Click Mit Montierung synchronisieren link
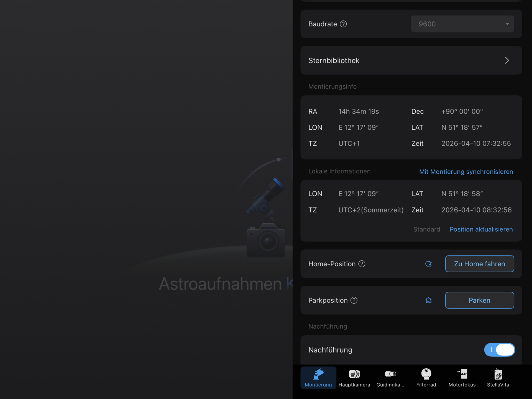 [466, 172]
